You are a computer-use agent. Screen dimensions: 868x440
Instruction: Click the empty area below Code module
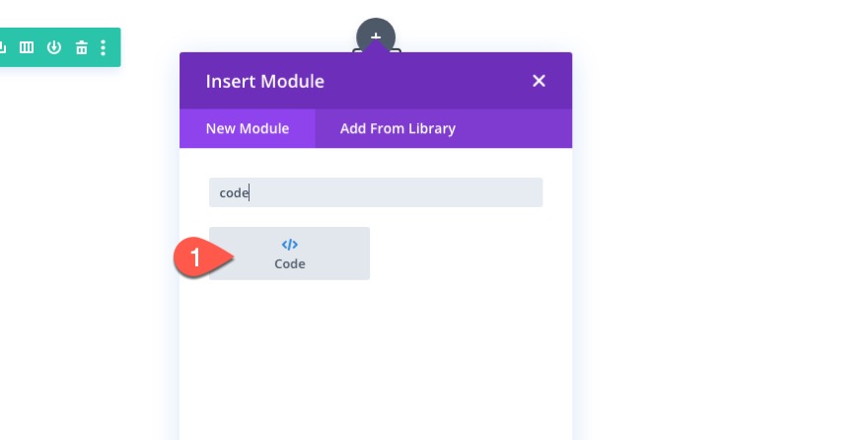click(x=375, y=355)
